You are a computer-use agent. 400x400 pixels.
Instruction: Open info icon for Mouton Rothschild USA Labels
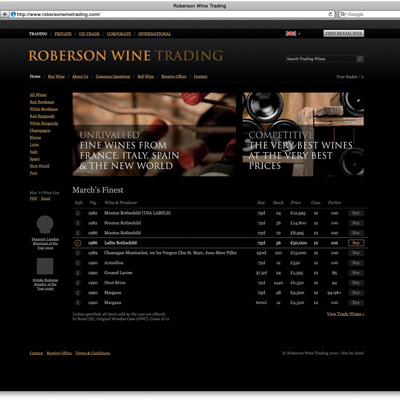[78, 213]
